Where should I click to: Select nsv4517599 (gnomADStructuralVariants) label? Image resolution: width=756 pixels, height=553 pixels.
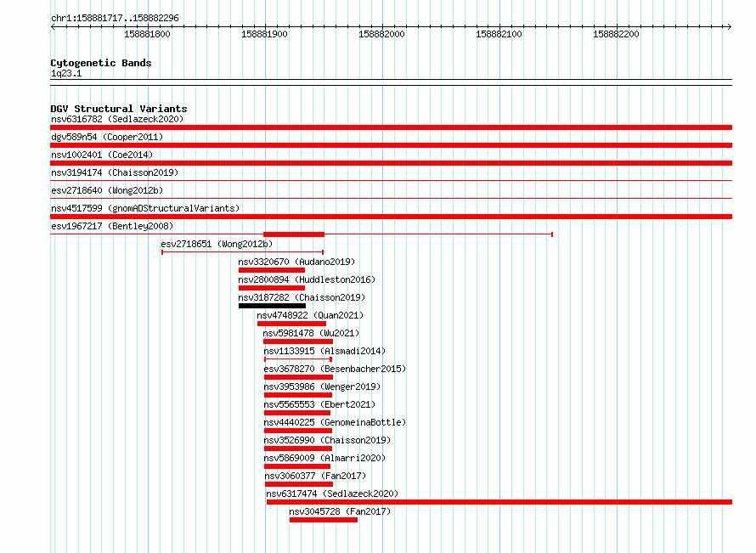coord(145,208)
